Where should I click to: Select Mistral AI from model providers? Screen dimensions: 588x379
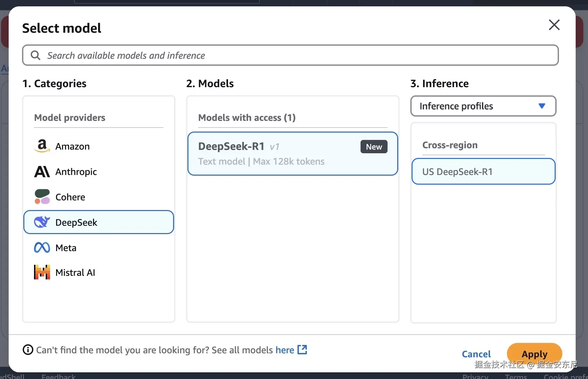click(x=75, y=272)
